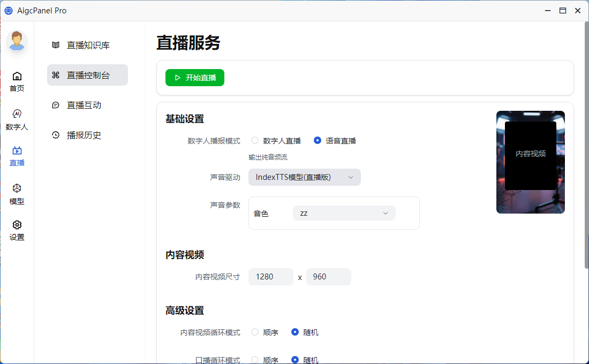Image resolution: width=589 pixels, height=364 pixels.
Task: Click the book icon beside 直播知识库
Action: [56, 45]
